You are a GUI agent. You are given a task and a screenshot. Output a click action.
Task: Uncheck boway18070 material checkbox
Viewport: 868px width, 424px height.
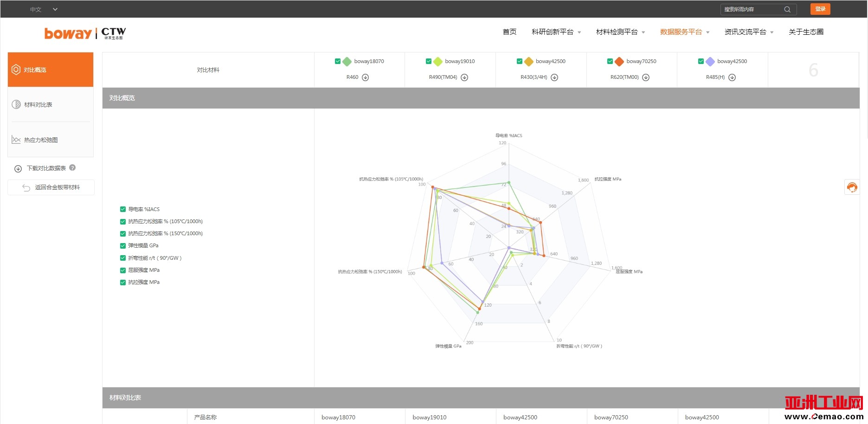(x=338, y=61)
